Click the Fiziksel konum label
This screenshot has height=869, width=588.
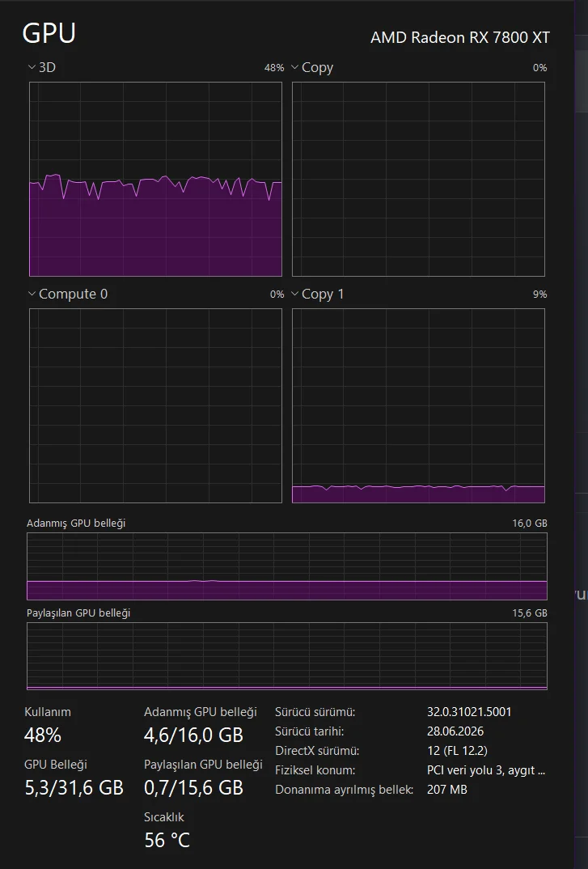point(315,770)
